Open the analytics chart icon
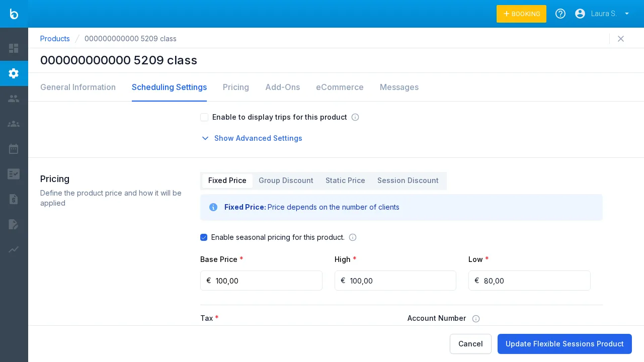The height and width of the screenshot is (362, 644). coord(14,249)
